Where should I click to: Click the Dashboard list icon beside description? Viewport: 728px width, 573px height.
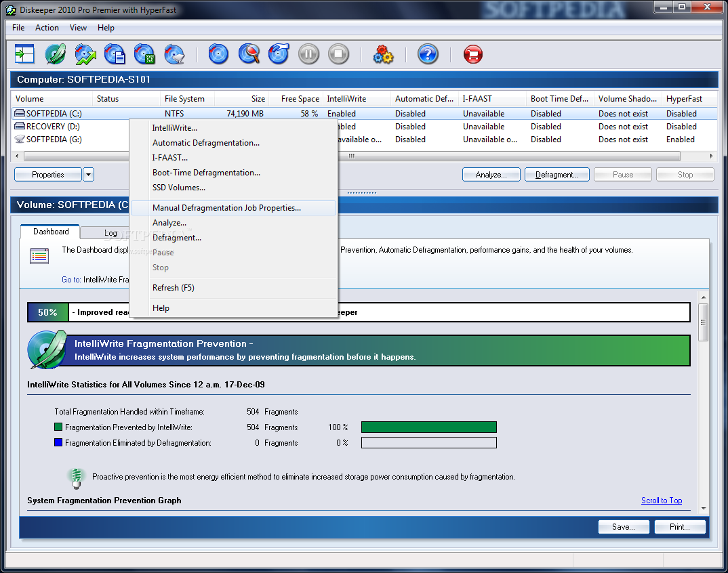[39, 255]
